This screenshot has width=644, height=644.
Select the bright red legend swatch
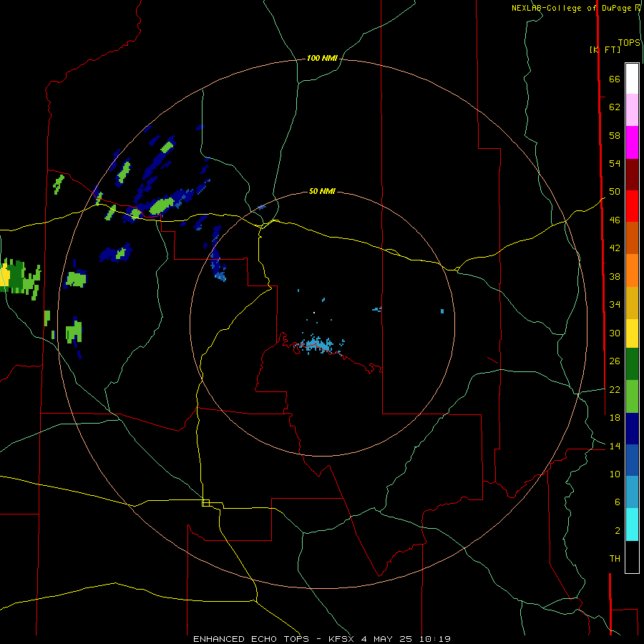tap(632, 206)
